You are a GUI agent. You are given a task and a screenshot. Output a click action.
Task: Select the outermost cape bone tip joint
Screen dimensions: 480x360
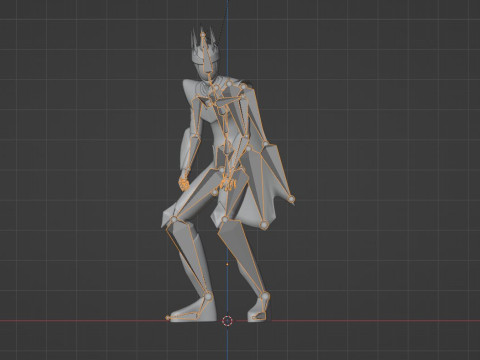(292, 199)
